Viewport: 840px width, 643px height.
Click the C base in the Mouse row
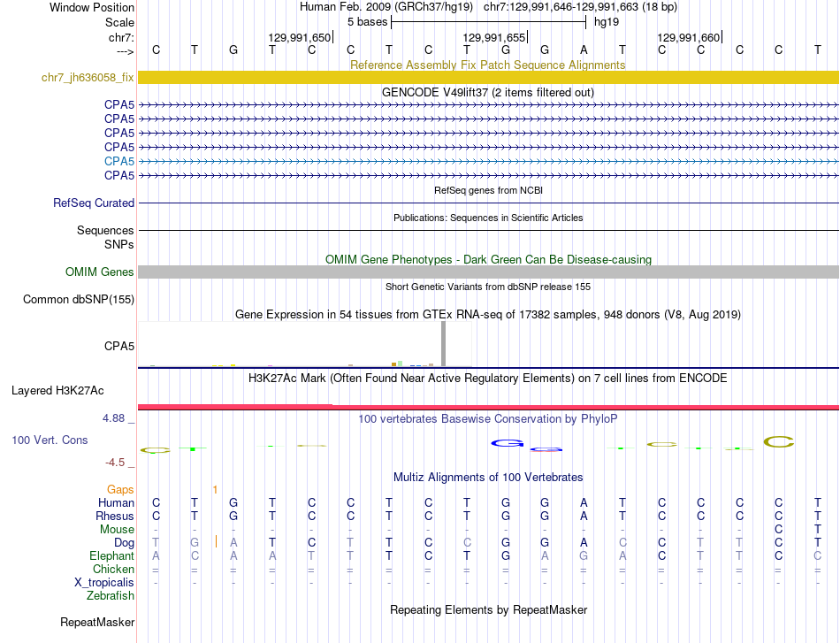[x=778, y=530]
